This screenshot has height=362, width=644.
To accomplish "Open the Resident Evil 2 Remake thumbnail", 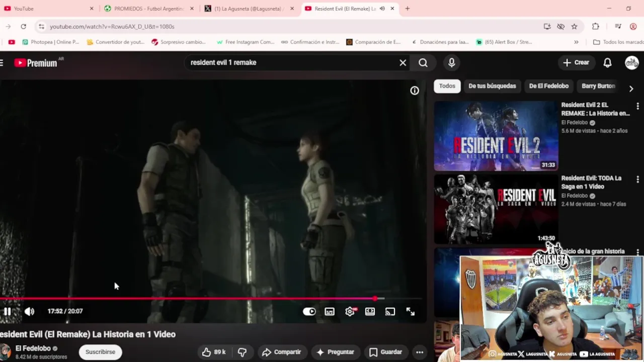I will coord(496,136).
